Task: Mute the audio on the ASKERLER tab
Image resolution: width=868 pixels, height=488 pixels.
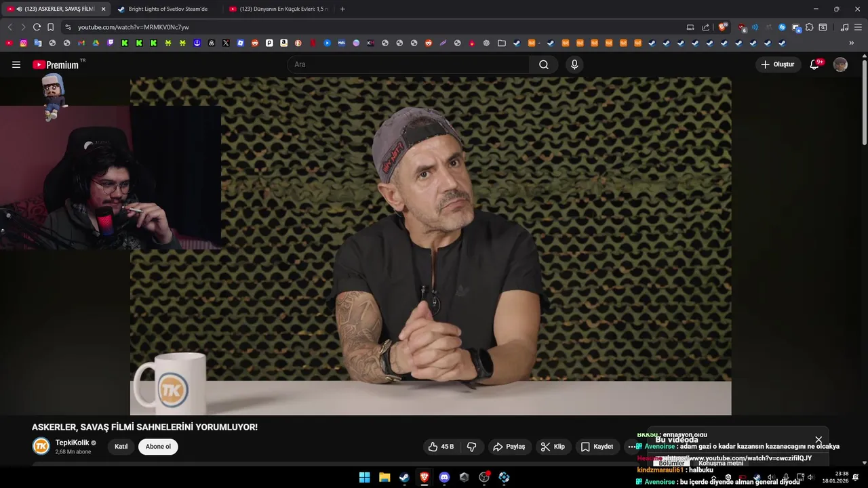Action: click(x=19, y=9)
